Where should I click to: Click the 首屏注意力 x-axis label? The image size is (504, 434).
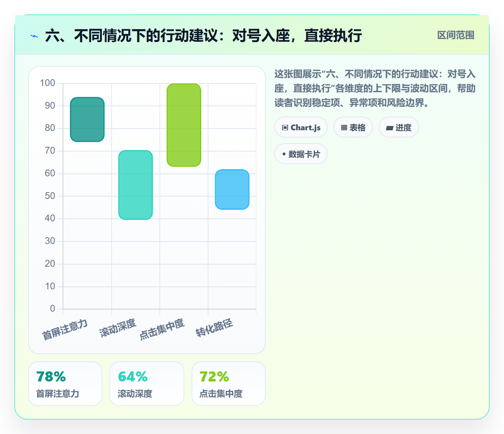(65, 329)
